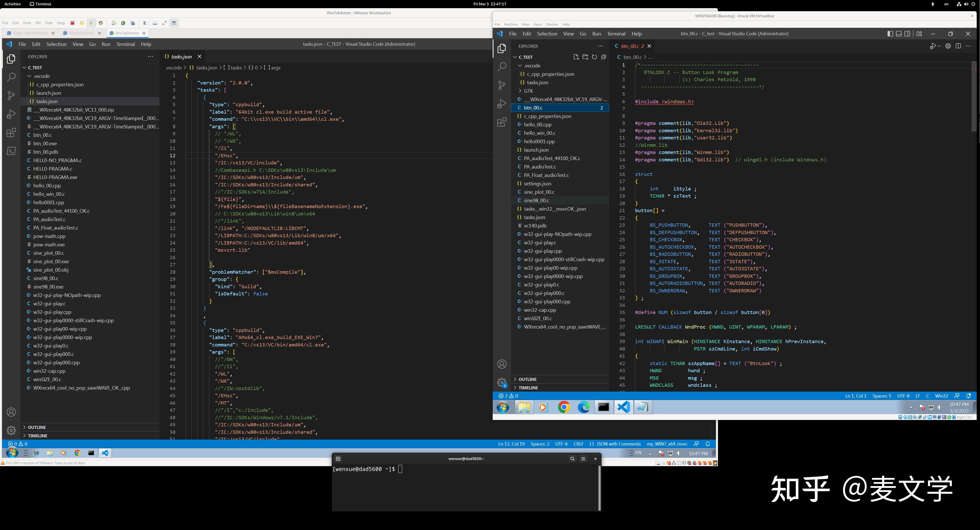The image size is (980, 530).
Task: Open launch.json in left Explorer
Action: click(48, 93)
